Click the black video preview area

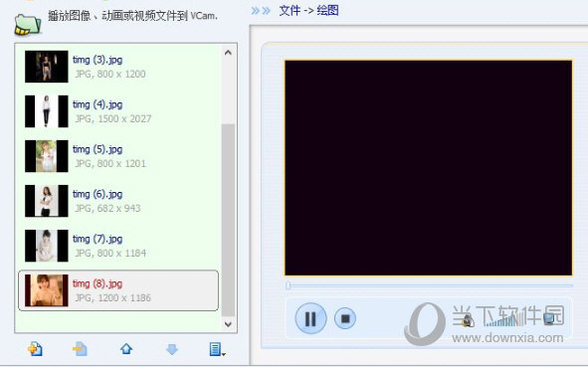(x=429, y=168)
